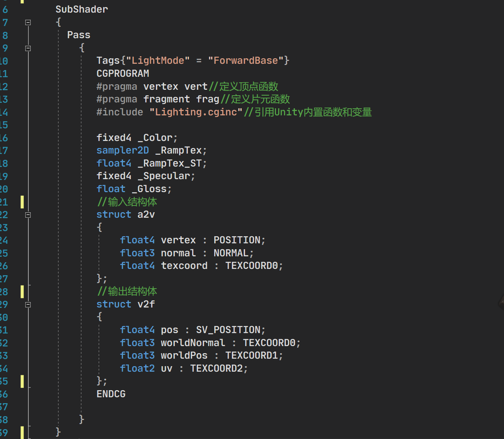Viewport: 504px width, 439px height.
Task: Click the 'struct a2v' line
Action: point(126,215)
